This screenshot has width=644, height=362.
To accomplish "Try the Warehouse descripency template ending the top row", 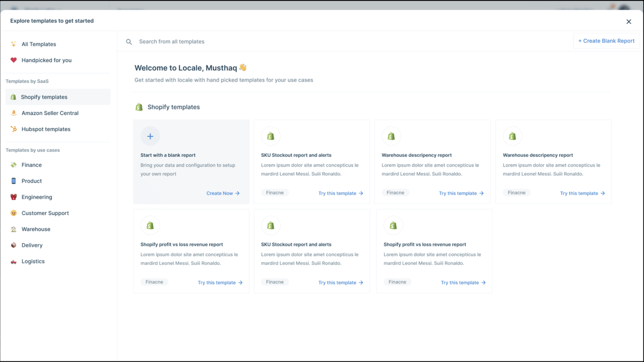I will click(x=583, y=193).
